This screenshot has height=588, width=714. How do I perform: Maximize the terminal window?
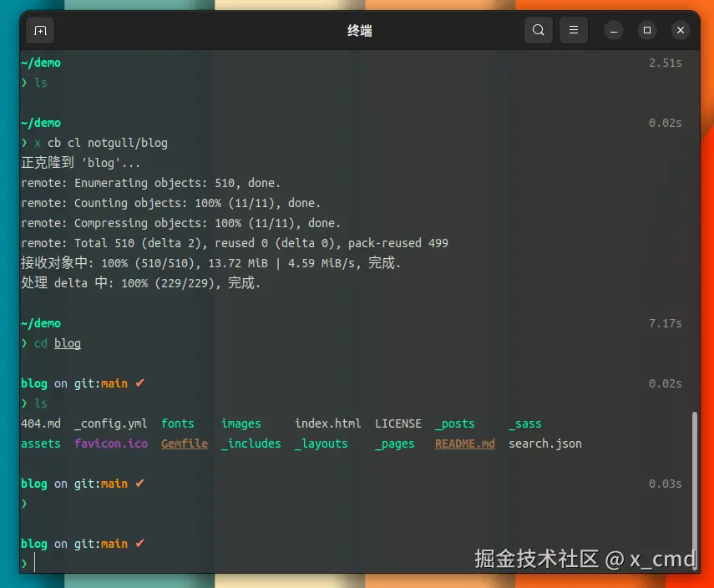(647, 31)
